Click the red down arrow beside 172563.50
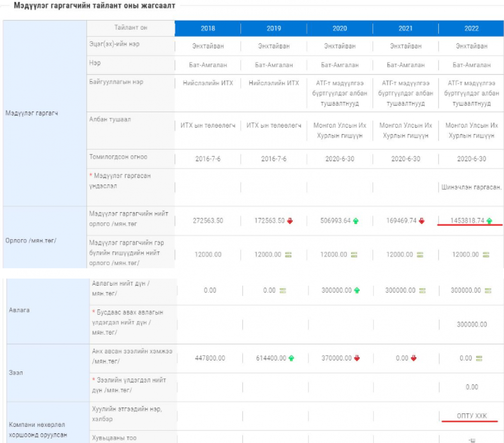This screenshot has width=504, height=443. [x=290, y=221]
